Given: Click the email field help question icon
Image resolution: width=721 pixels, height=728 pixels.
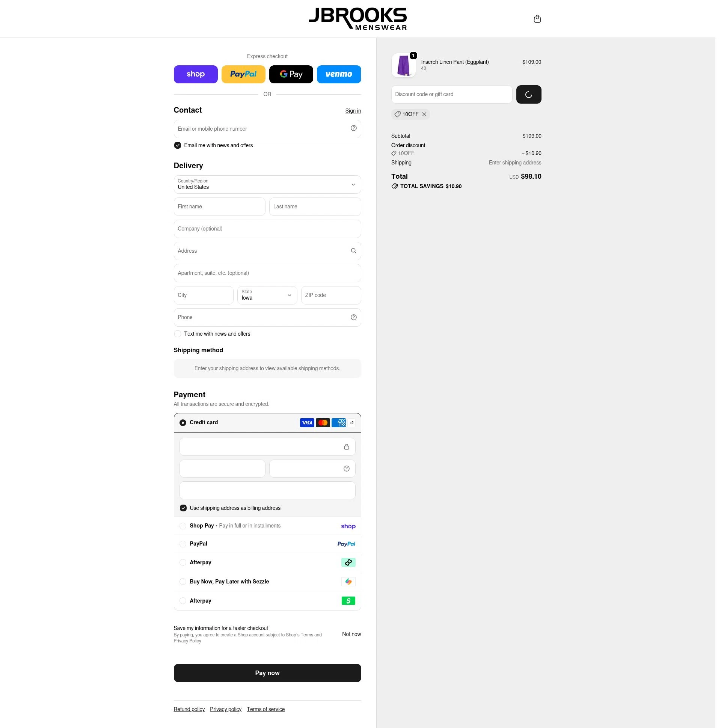Looking at the screenshot, I should point(353,128).
